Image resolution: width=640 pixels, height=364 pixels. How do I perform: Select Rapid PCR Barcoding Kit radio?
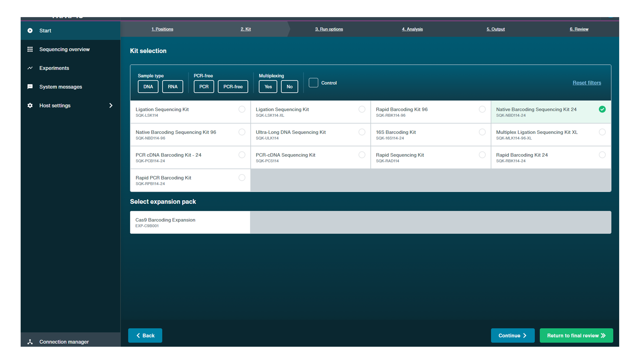(242, 178)
